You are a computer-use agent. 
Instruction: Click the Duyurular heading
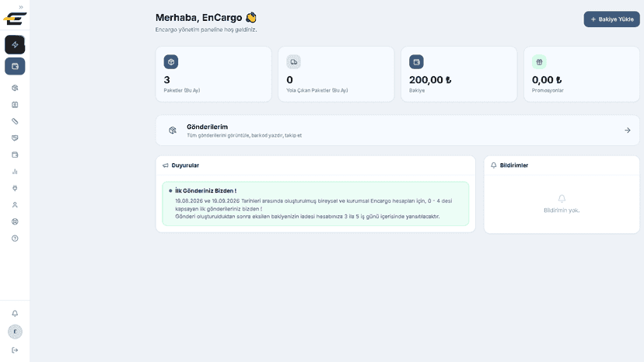pos(185,165)
